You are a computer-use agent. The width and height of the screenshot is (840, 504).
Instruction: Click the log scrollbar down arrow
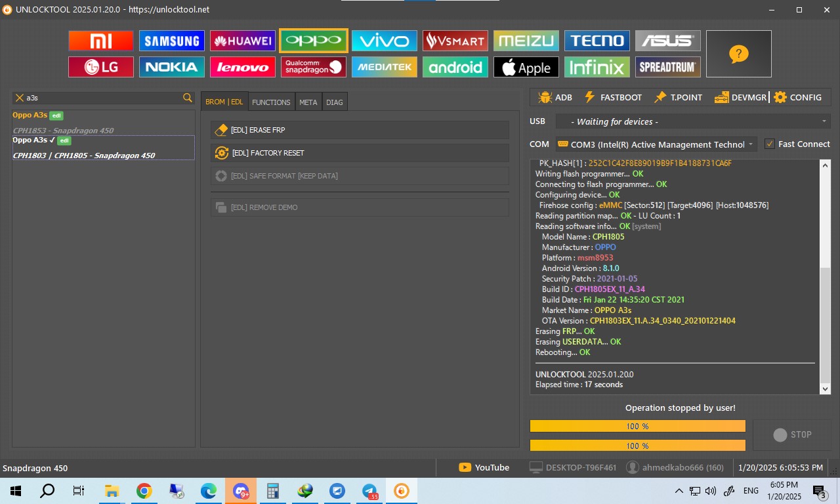[x=826, y=388]
